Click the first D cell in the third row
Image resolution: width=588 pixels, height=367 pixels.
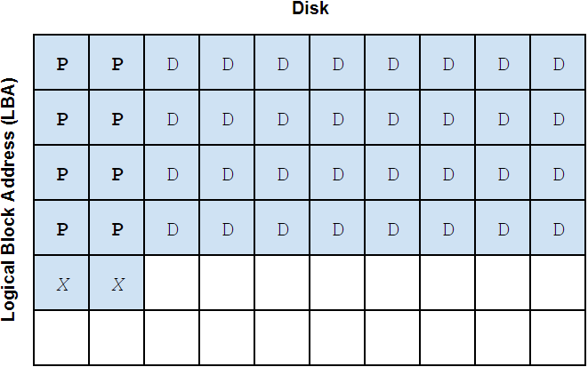click(172, 173)
